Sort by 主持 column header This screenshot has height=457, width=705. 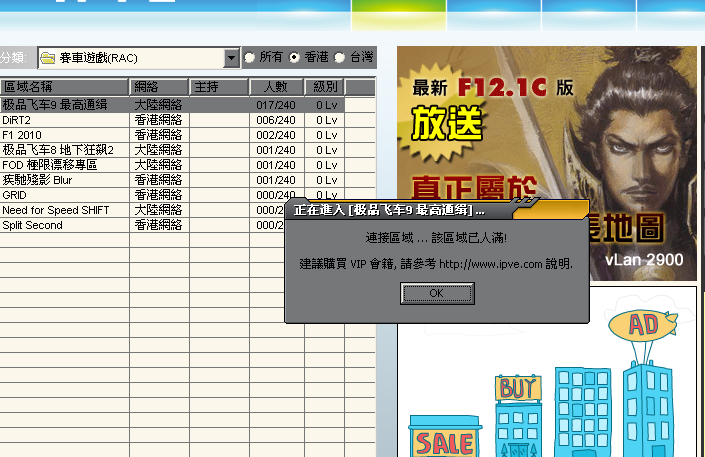pyautogui.click(x=219, y=86)
